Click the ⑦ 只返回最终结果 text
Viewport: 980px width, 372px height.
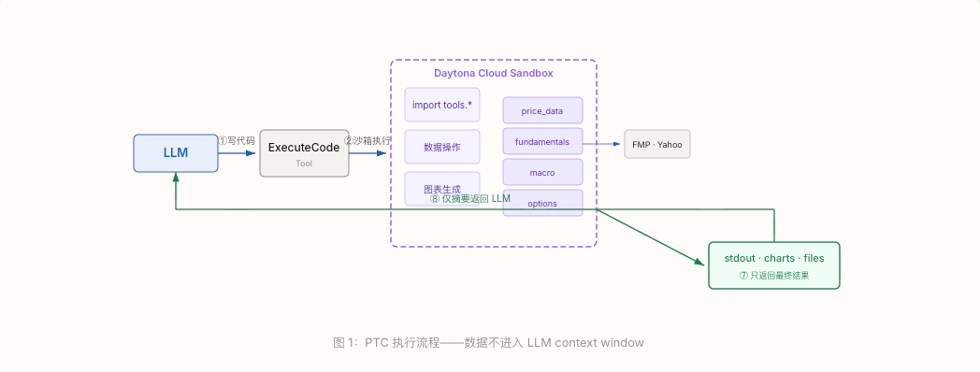773,275
